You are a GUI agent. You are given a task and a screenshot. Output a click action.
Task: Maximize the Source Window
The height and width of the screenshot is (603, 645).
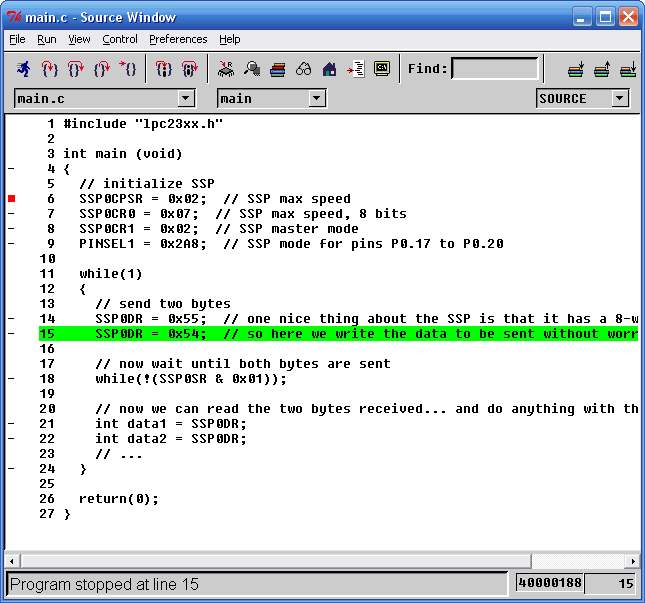(605, 17)
